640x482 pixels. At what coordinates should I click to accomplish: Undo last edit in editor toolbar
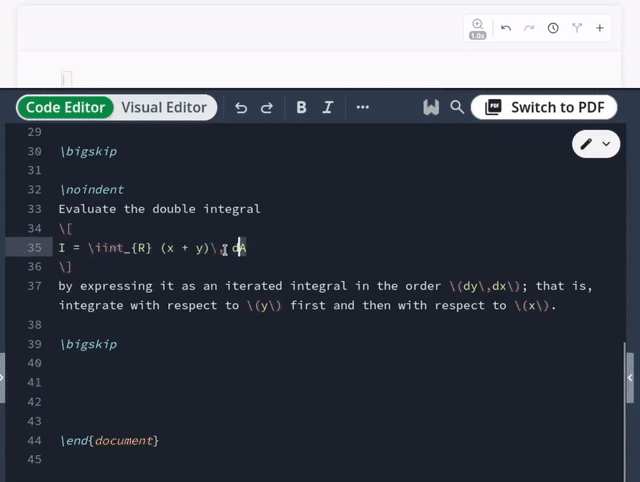click(241, 108)
